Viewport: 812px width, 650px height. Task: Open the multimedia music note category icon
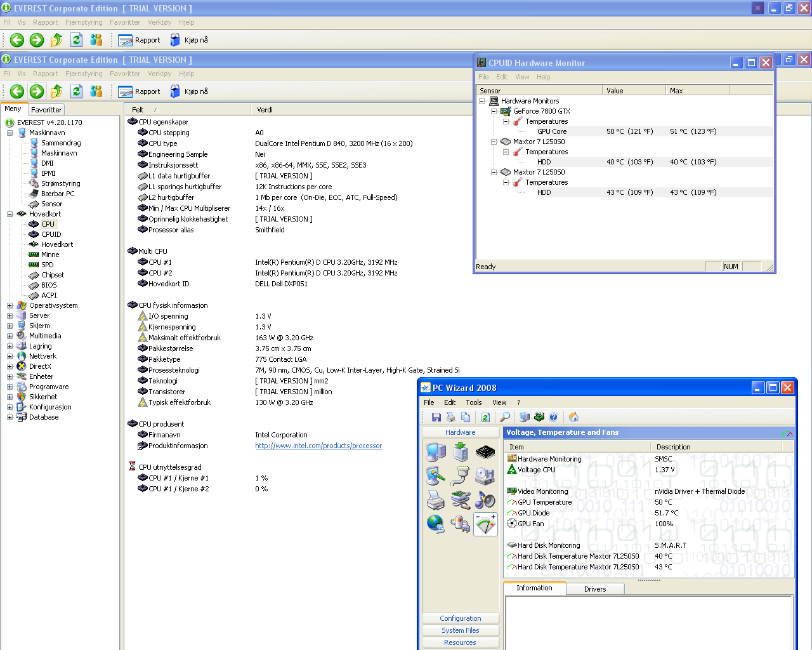click(485, 500)
